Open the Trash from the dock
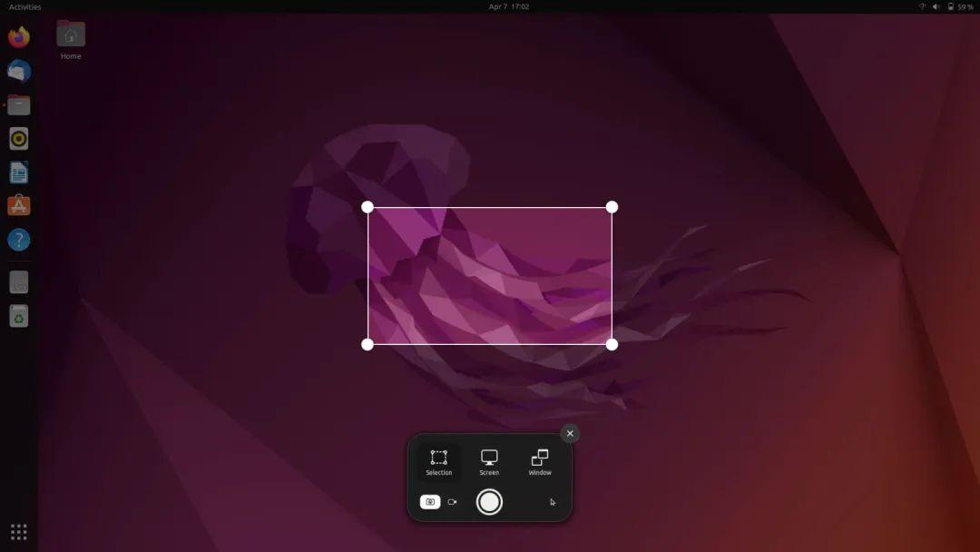 19,316
